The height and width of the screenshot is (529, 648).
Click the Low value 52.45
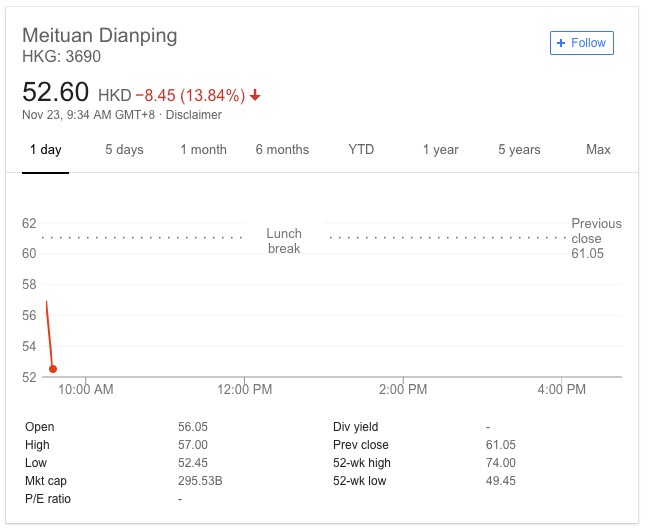coord(193,463)
